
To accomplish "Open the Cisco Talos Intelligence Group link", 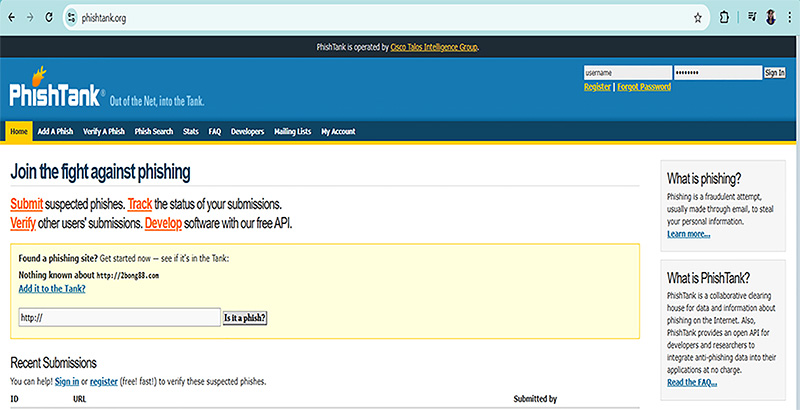I will [434, 47].
